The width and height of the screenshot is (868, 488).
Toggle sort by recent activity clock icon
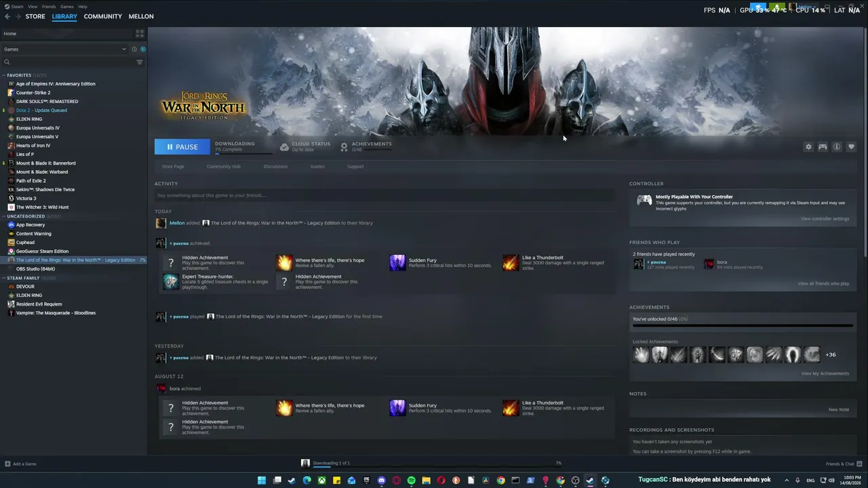point(134,49)
